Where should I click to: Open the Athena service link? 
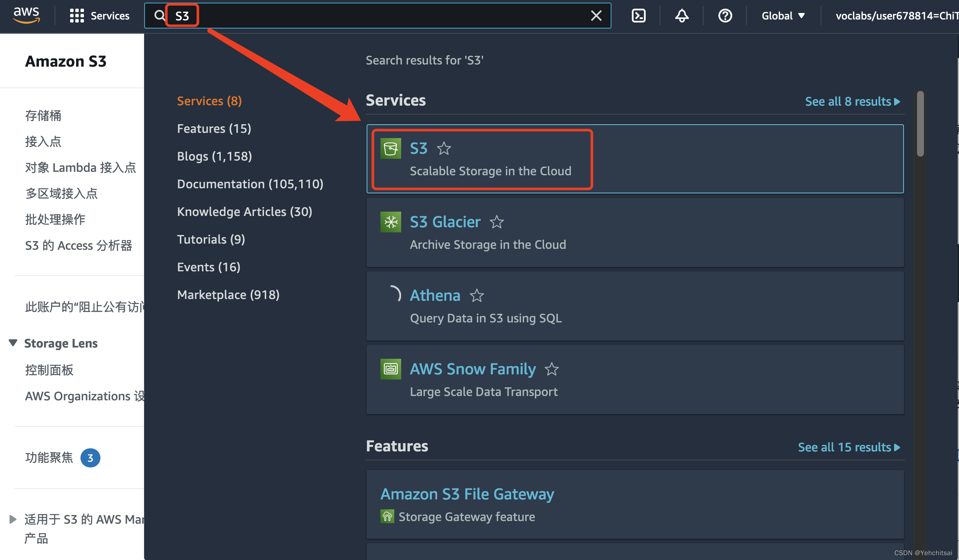[x=435, y=296]
